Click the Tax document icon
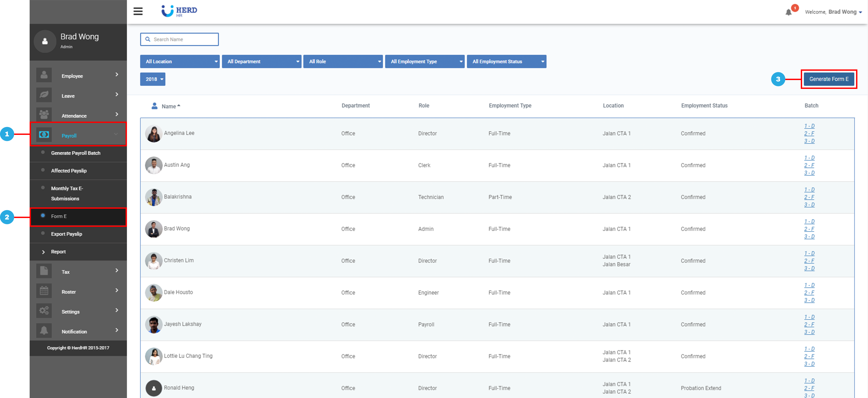This screenshot has width=868, height=398. pyautogui.click(x=44, y=271)
